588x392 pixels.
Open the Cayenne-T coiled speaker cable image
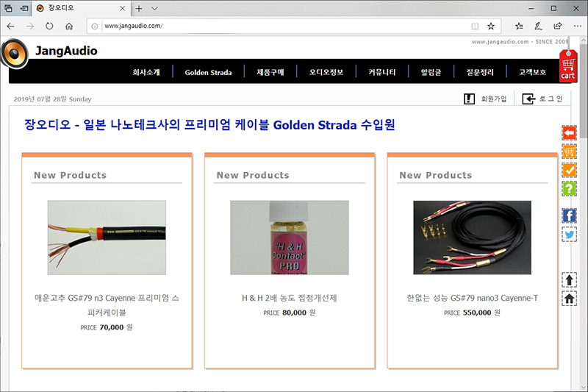tap(472, 238)
